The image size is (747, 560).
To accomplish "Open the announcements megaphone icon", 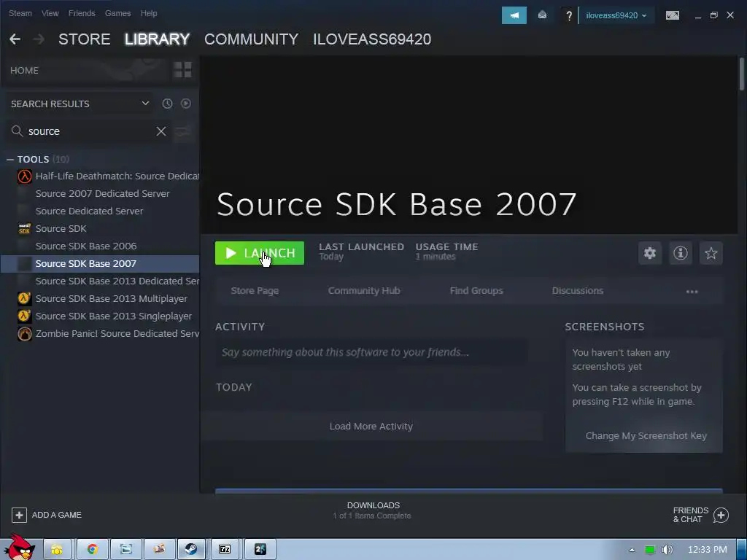I will click(514, 15).
